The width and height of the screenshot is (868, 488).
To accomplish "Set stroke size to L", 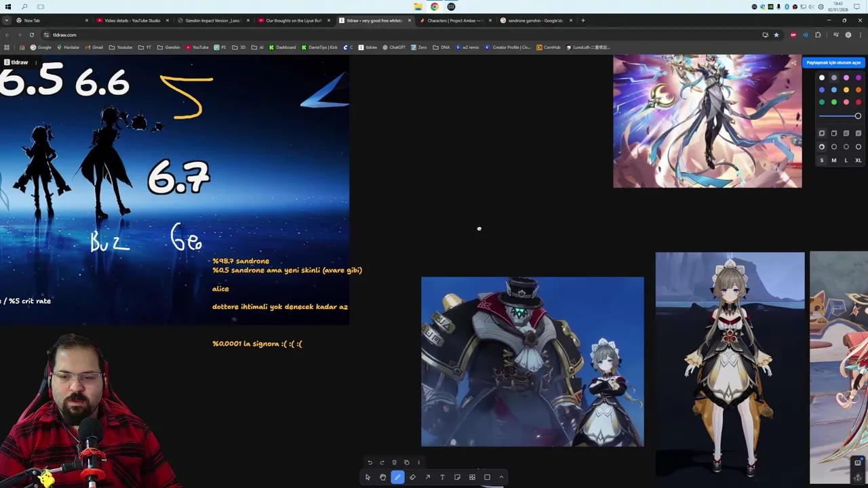I will pos(846,161).
